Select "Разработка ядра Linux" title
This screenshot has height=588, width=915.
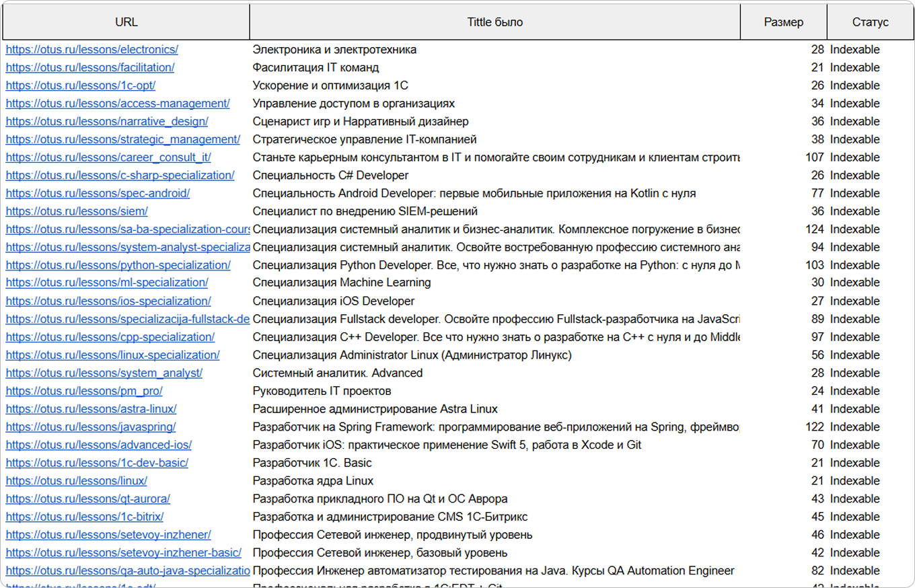pyautogui.click(x=313, y=481)
